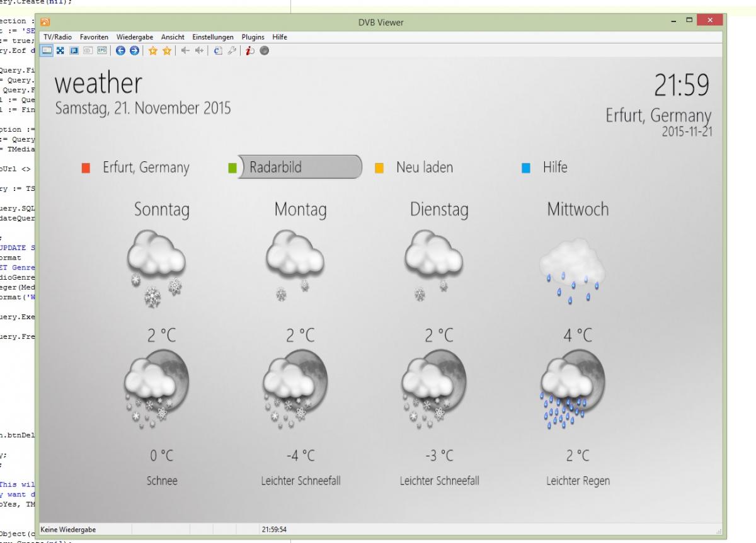Click the Schnee condition label under Sonntag
Image resolution: width=756 pixels, height=543 pixels.
(162, 481)
